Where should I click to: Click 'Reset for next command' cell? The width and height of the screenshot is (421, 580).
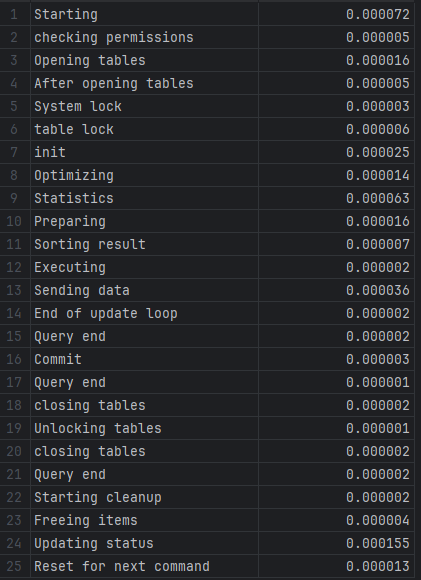(144, 566)
